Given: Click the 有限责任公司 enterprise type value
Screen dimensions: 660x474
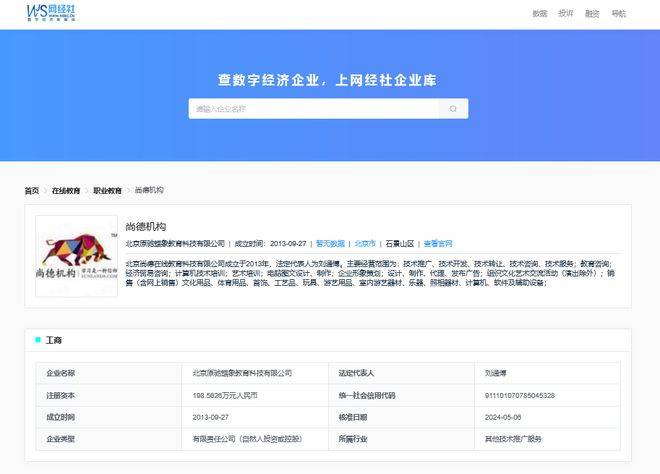Looking at the screenshot, I should point(248,439).
